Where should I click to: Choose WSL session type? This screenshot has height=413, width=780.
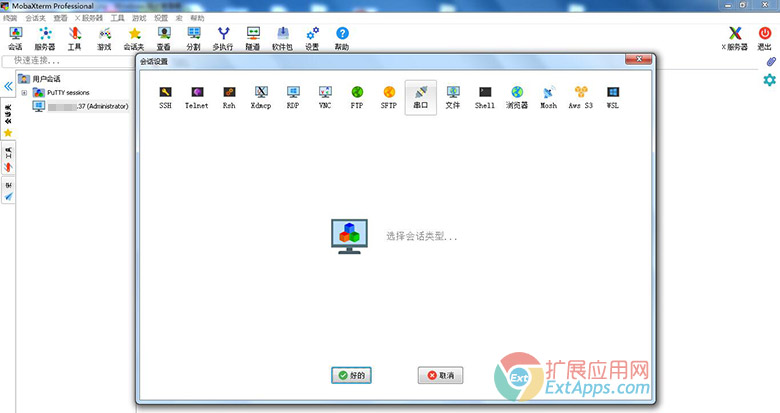pyautogui.click(x=613, y=98)
